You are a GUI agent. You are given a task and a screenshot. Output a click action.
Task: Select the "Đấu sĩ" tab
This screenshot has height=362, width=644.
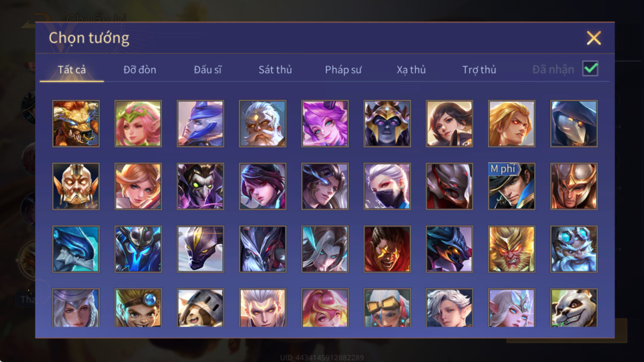pos(207,70)
